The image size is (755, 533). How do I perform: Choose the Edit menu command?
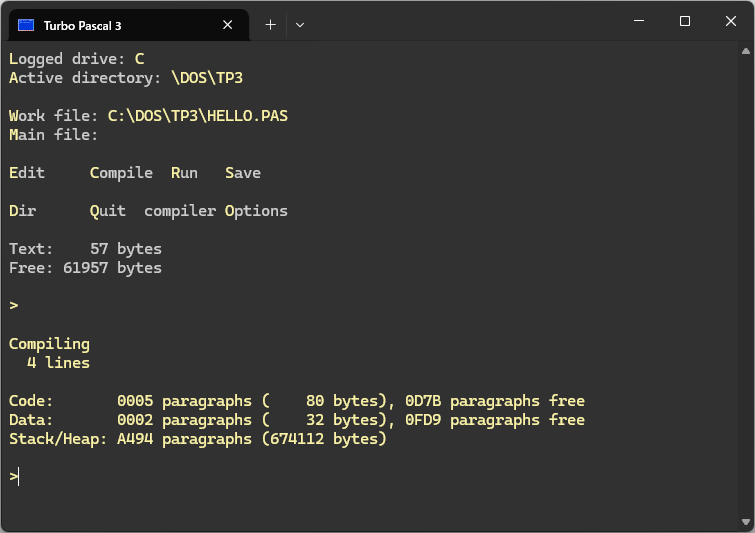point(27,173)
